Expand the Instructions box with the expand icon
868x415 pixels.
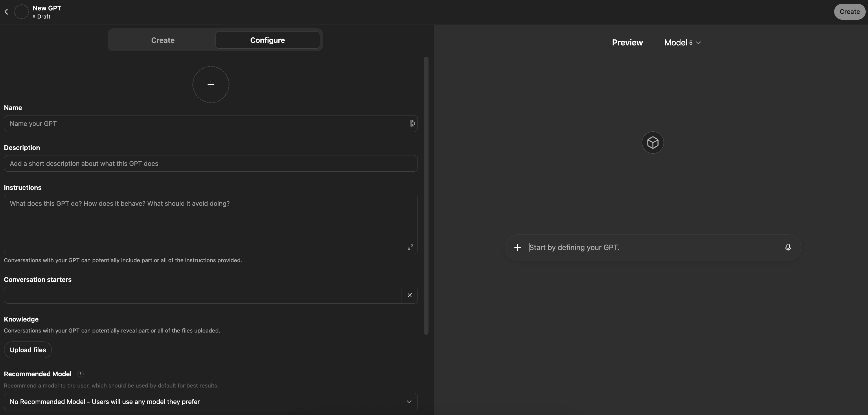(410, 247)
